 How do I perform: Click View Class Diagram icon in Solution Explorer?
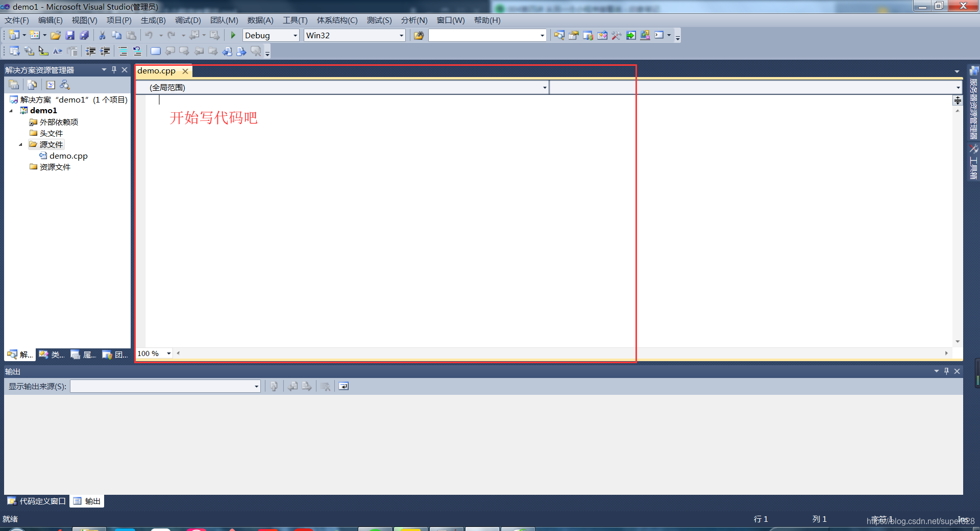pyautogui.click(x=65, y=85)
